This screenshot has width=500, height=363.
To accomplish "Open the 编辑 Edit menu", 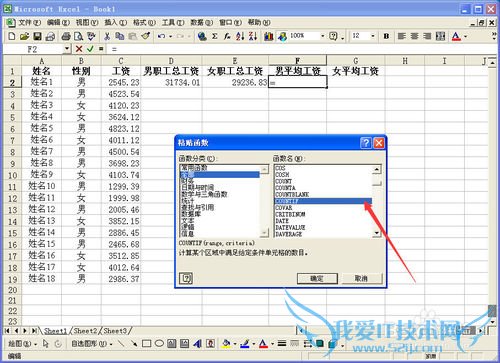I will pyautogui.click(x=58, y=23).
